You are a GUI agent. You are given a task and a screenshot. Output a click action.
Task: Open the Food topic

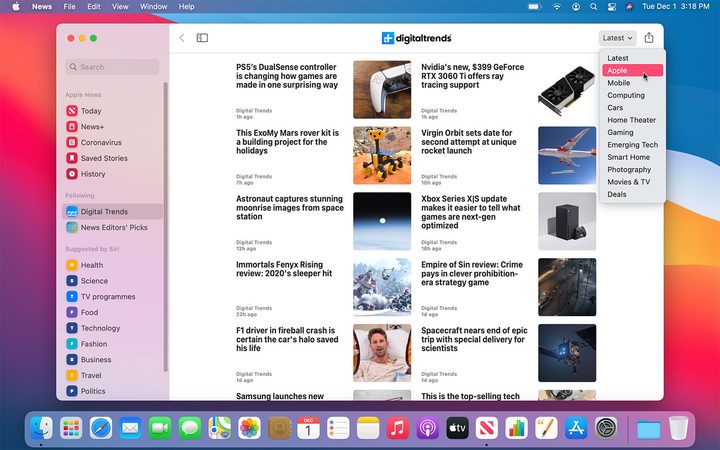pyautogui.click(x=113, y=312)
